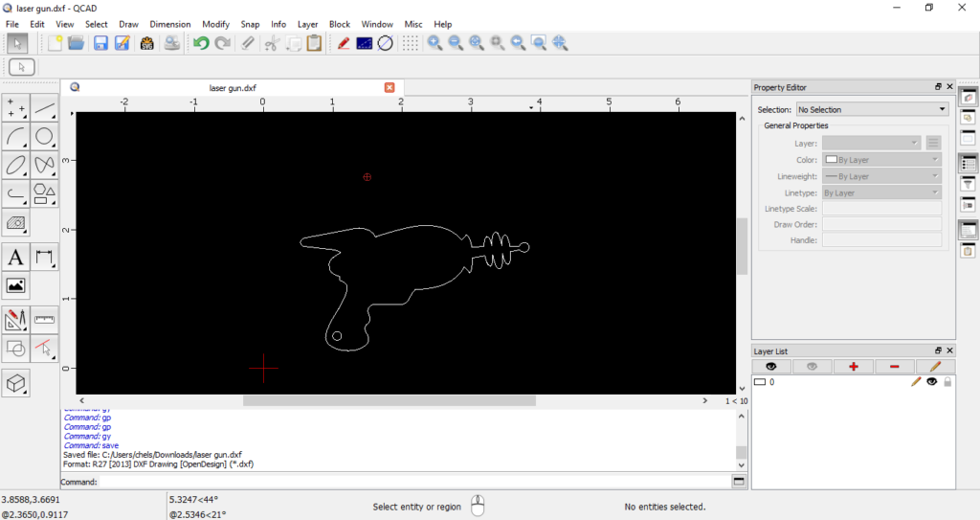
Task: Zoom in with the magnifier plus icon
Action: [x=435, y=43]
